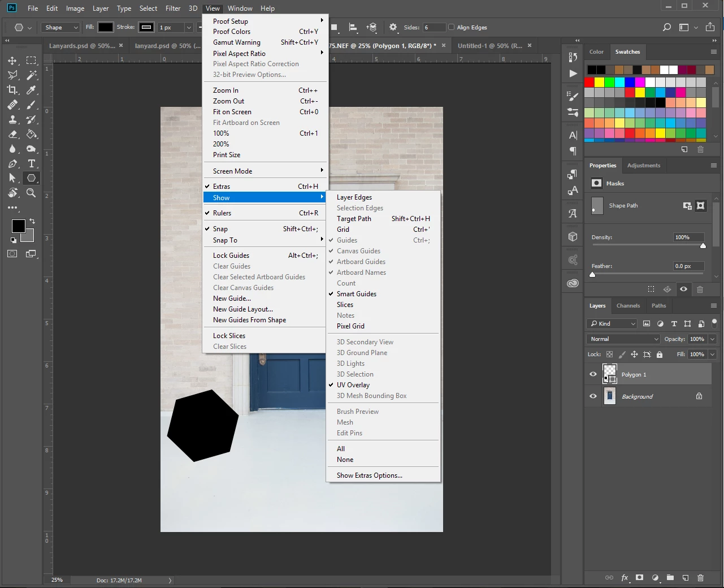The image size is (724, 588).
Task: Click the Actions play icon in side dock
Action: [x=573, y=73]
